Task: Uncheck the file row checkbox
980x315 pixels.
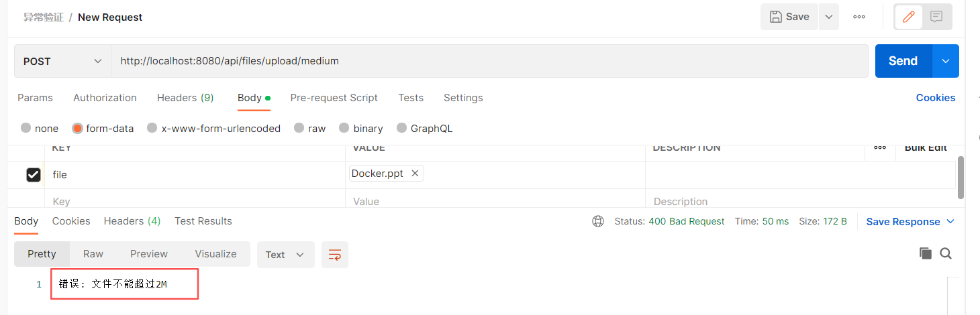Action: [x=34, y=175]
